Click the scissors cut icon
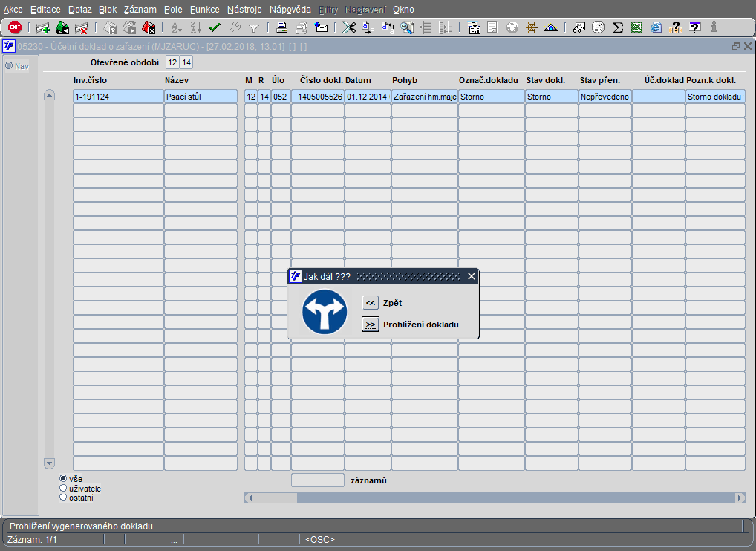The height and width of the screenshot is (551, 756). click(348, 27)
